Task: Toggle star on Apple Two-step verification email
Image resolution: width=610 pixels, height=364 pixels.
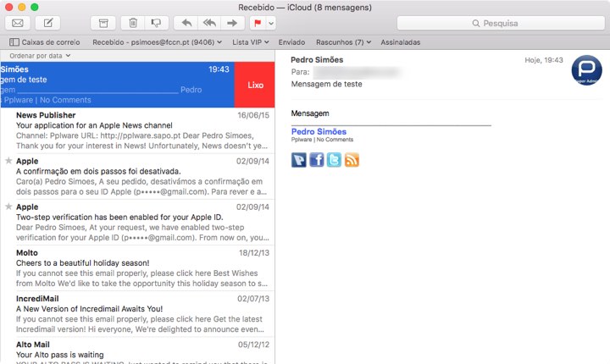Action: point(8,207)
